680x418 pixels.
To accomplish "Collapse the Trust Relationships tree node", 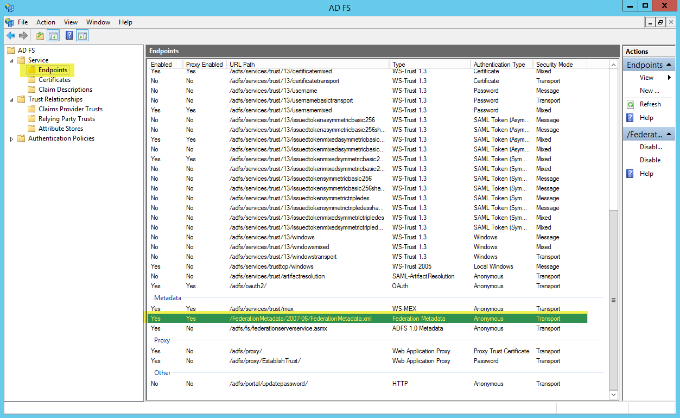I will pos(10,99).
